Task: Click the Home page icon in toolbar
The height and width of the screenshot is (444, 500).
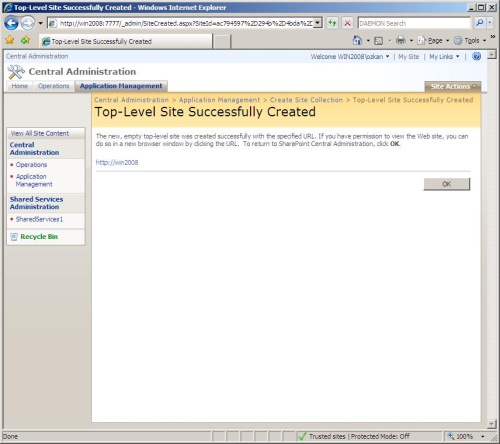Action: [x=357, y=41]
